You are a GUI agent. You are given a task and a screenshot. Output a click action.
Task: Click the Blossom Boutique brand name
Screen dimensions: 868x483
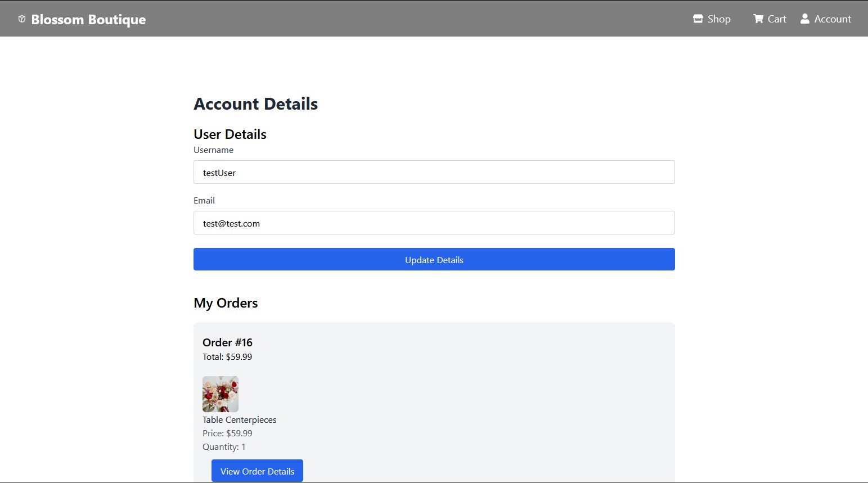pyautogui.click(x=88, y=20)
